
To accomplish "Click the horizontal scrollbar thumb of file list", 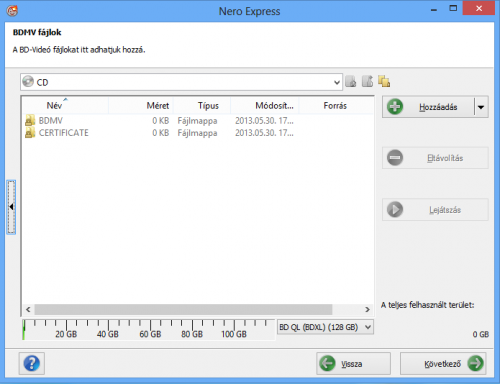I will 183,309.
